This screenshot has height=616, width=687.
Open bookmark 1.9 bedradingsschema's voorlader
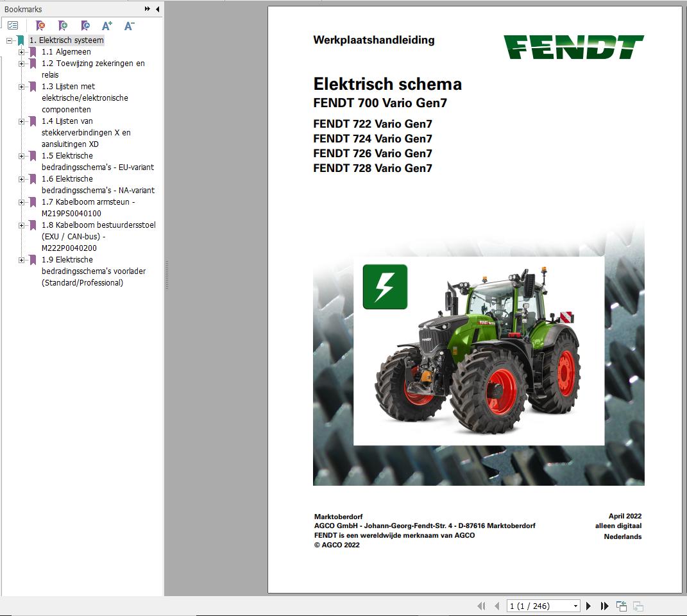pyautogui.click(x=94, y=271)
